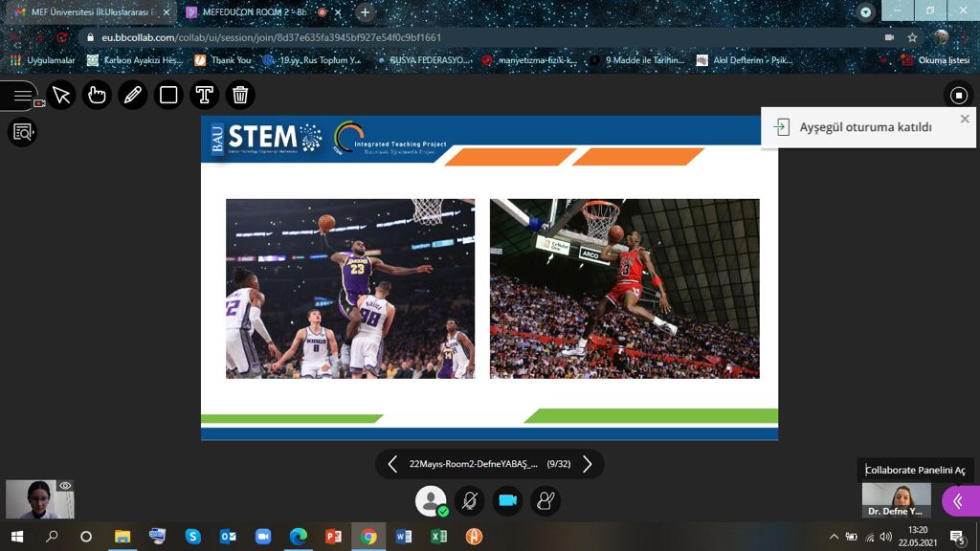Open the Collaborate panel purple arrow
Viewport: 980px width, 551px height.
tap(960, 501)
